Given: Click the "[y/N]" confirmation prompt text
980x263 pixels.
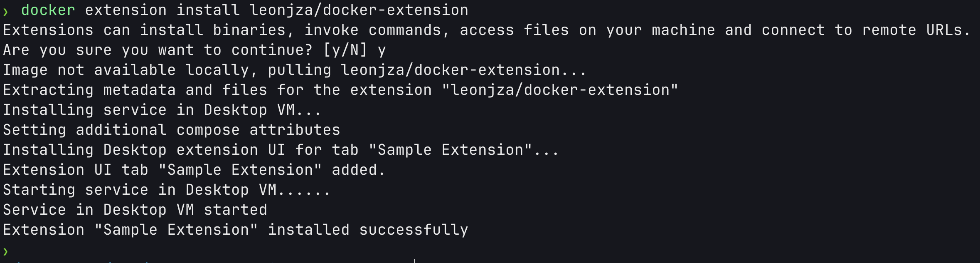Looking at the screenshot, I should 345,50.
